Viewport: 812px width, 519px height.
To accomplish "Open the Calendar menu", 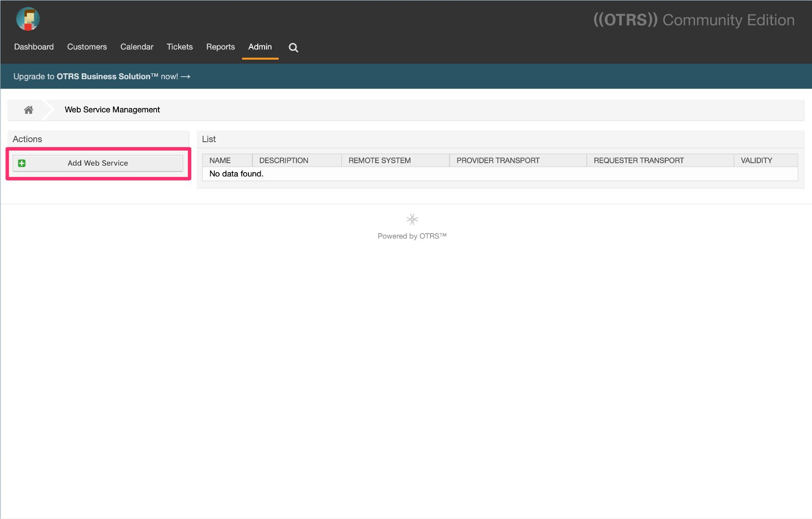I will [x=136, y=47].
